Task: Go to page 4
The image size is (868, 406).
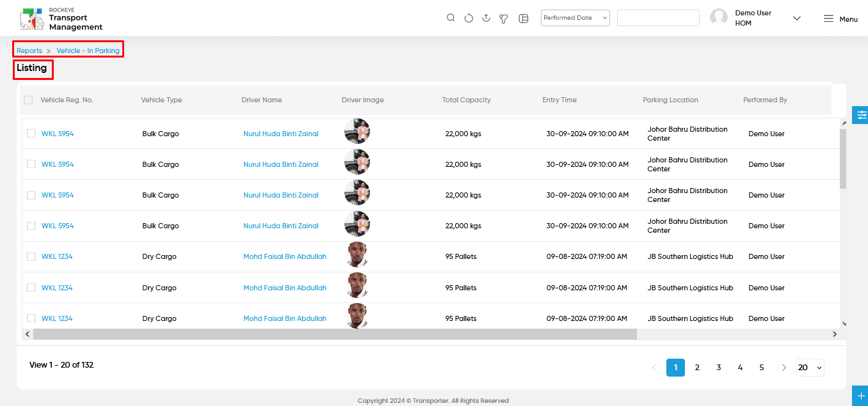Action: coord(740,368)
